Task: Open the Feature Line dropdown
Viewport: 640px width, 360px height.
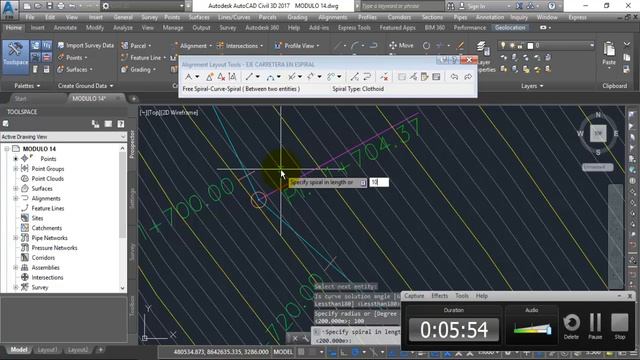Action: 144,58
